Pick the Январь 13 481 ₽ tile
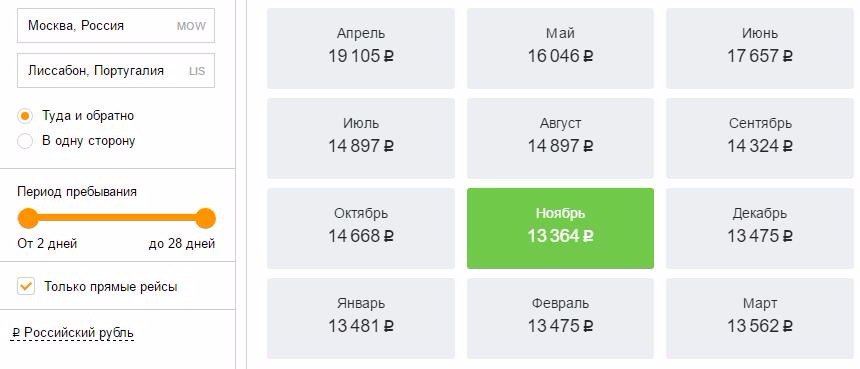 [360, 318]
